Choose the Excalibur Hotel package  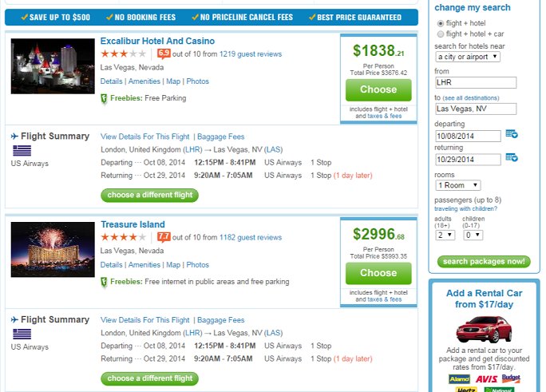[x=378, y=90]
